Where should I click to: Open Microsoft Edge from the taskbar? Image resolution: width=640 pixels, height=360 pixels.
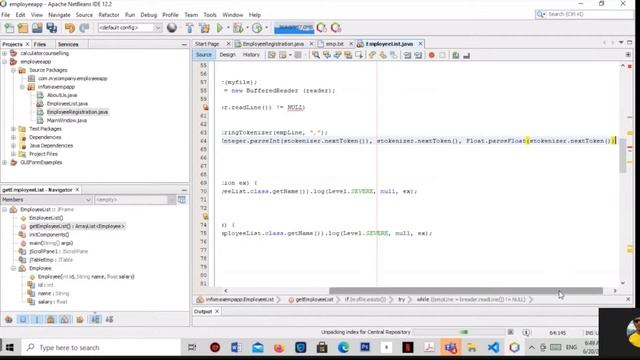point(343,348)
